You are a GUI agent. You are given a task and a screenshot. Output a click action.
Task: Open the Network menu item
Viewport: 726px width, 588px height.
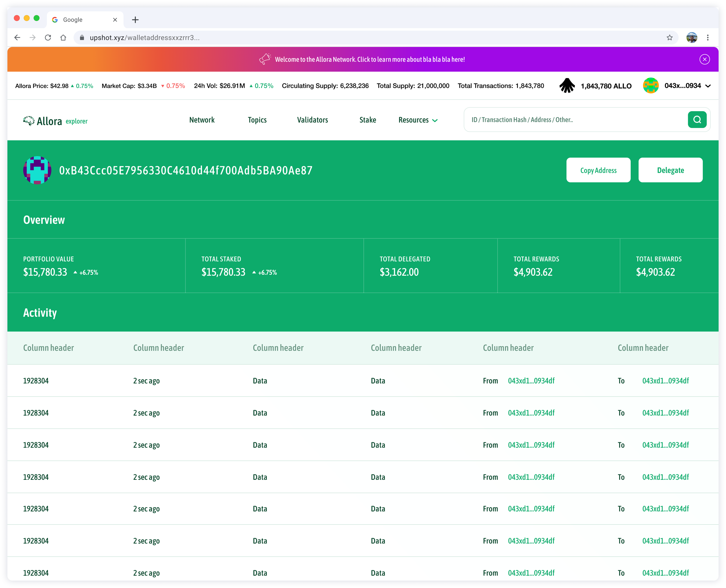pyautogui.click(x=202, y=120)
